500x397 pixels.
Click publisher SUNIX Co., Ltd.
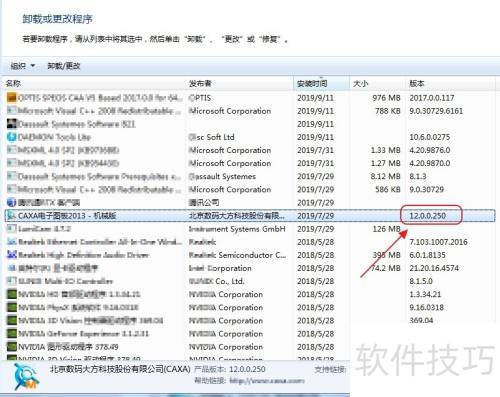[217, 281]
